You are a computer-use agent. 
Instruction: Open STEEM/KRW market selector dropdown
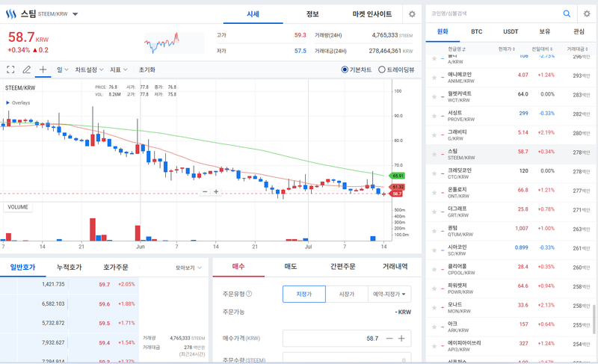75,14
